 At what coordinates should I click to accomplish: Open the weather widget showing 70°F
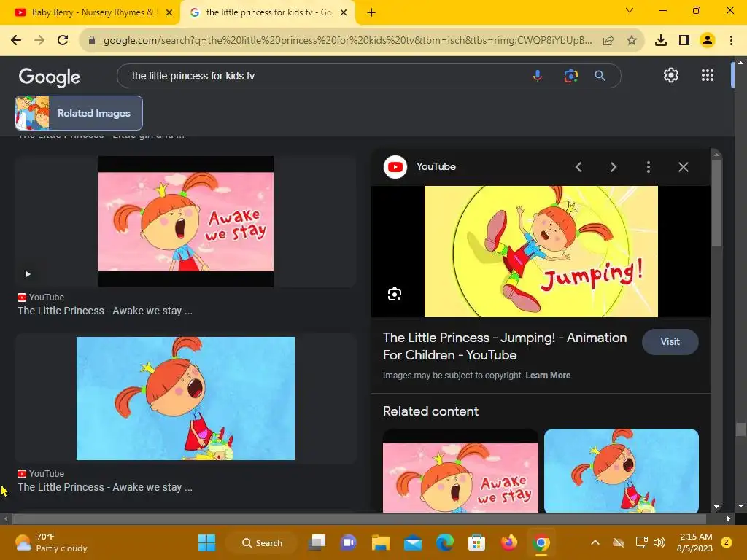pyautogui.click(x=50, y=542)
